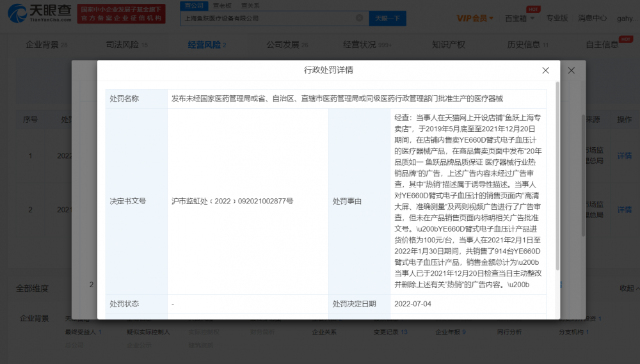Open 企业年报 9 link
Image resolution: width=640 pixels, height=364 pixels.
(450, 332)
